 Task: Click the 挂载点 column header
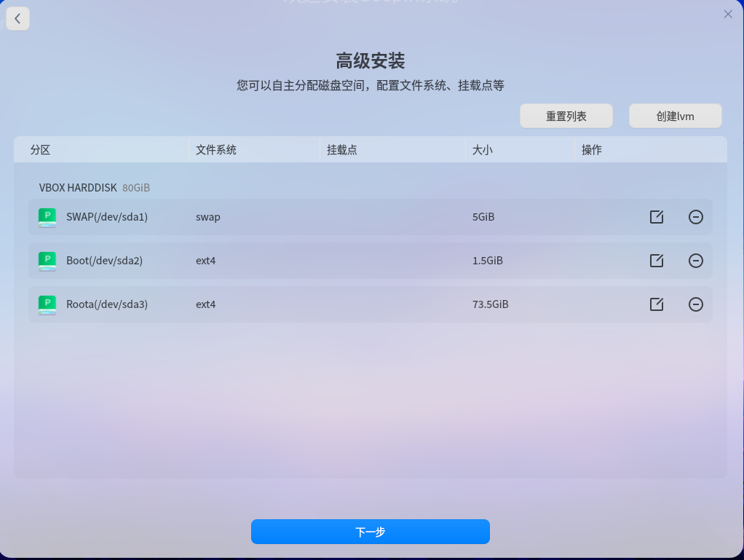coord(341,150)
